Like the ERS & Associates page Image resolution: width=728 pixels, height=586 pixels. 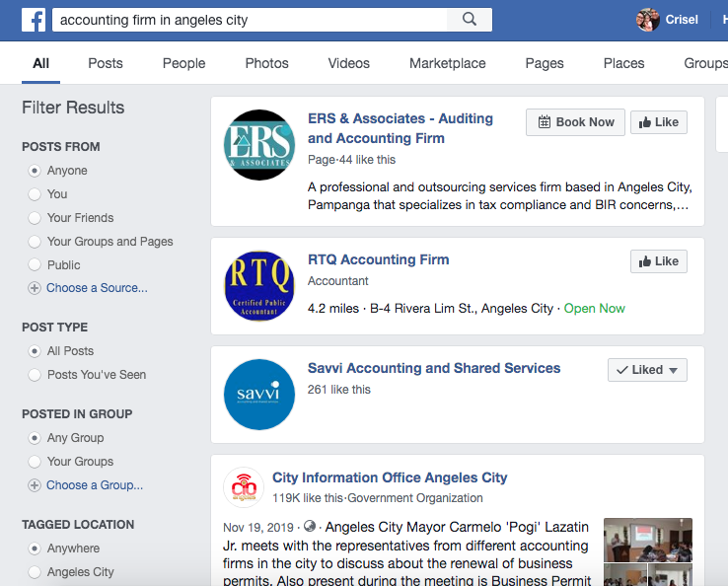(x=658, y=122)
